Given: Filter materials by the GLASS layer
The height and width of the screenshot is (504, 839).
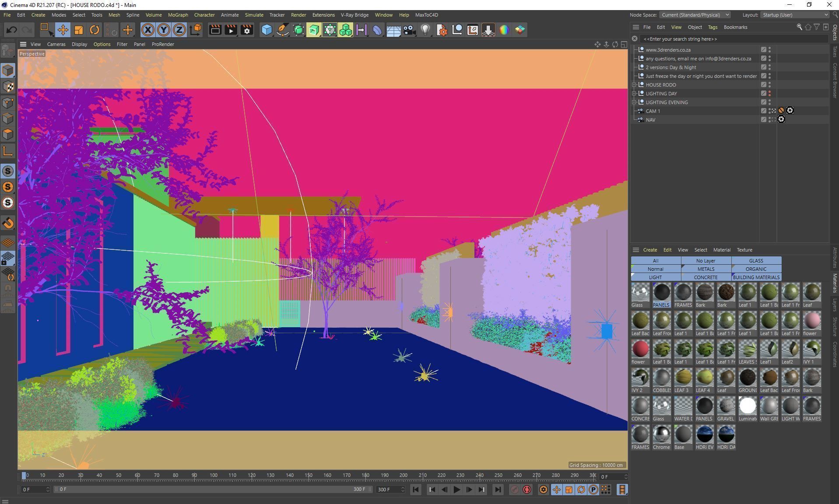Looking at the screenshot, I should (x=756, y=261).
